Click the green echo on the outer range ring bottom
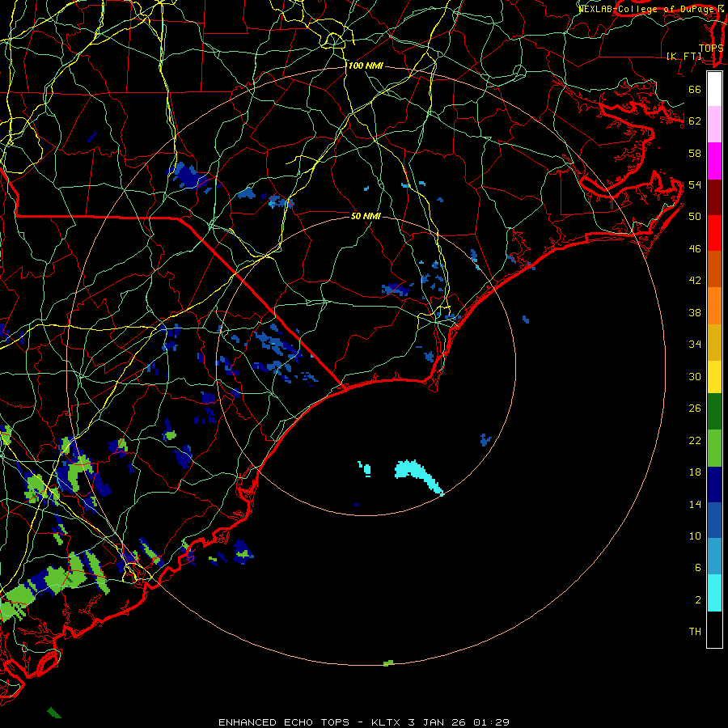This screenshot has height=728, width=728. pyautogui.click(x=388, y=663)
